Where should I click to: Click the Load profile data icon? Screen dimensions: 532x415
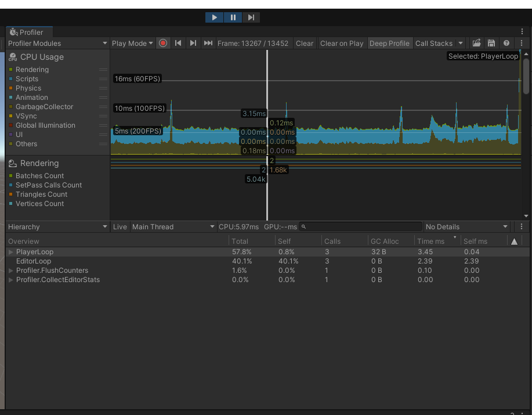click(x=476, y=43)
